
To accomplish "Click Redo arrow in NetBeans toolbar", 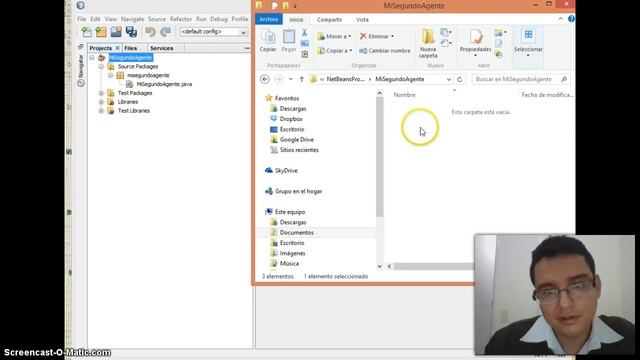I will (165, 32).
